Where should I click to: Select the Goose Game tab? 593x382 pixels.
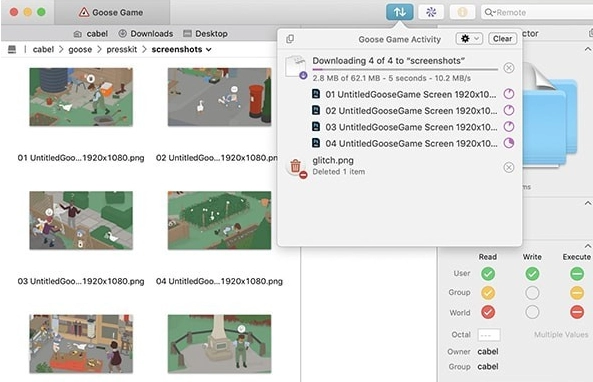(x=112, y=12)
